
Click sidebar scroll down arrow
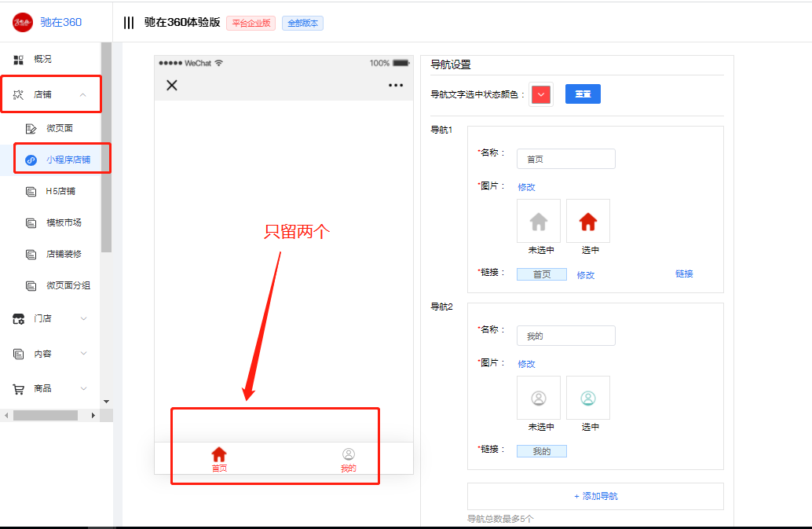click(x=106, y=402)
